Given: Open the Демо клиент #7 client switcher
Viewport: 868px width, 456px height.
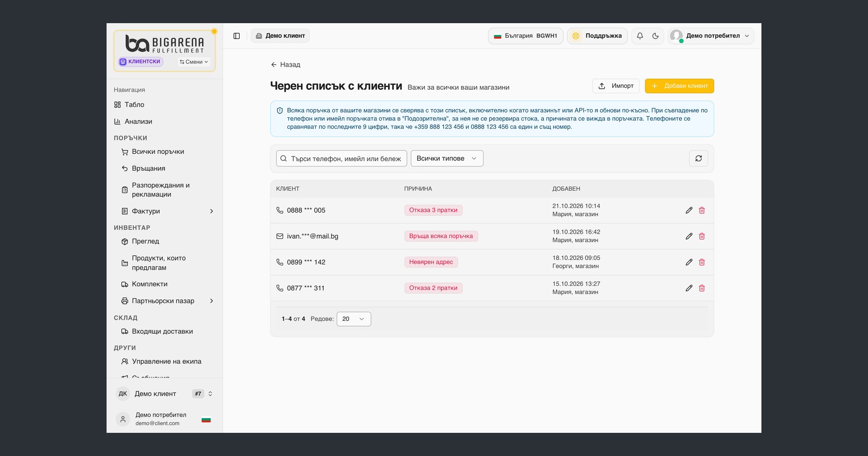Looking at the screenshot, I should pyautogui.click(x=164, y=394).
